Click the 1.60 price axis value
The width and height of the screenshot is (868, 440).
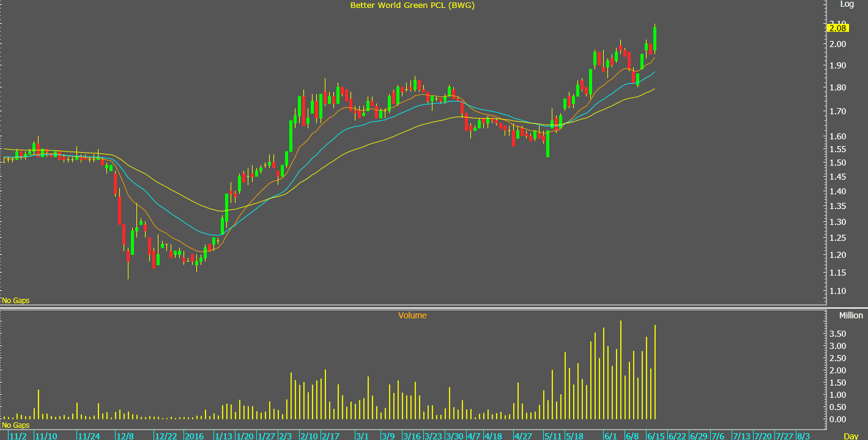[x=838, y=136]
